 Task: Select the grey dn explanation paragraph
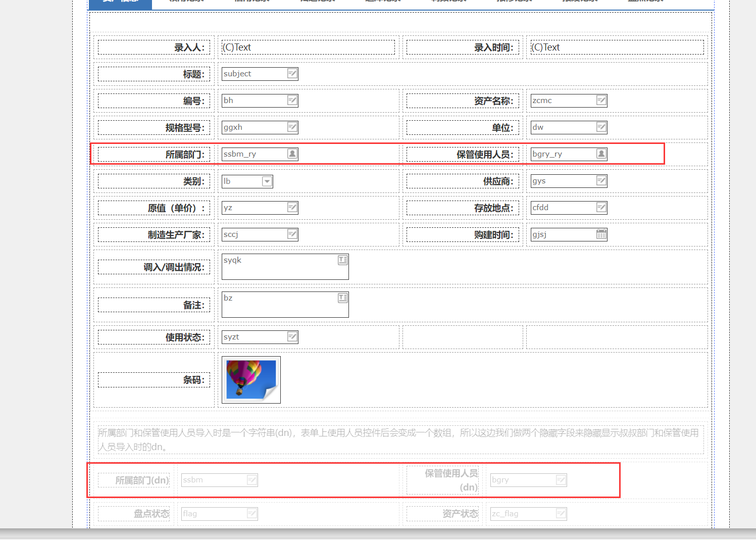pyautogui.click(x=400, y=440)
